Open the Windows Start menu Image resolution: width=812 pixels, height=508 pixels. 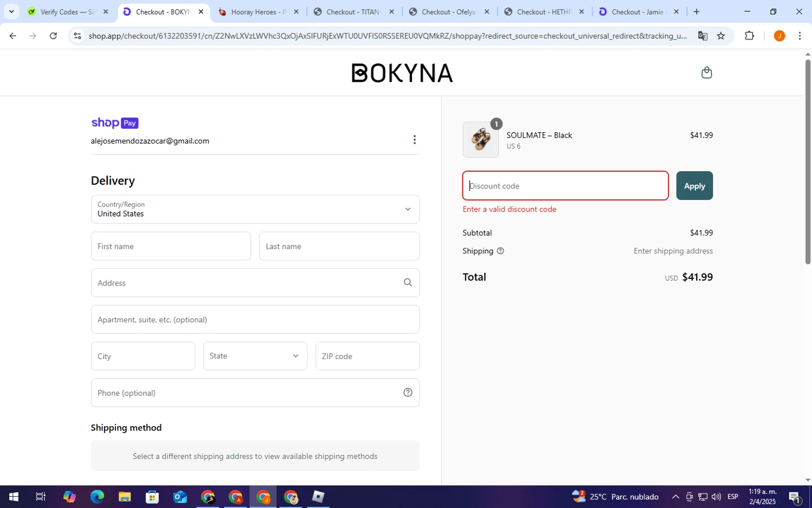pyautogui.click(x=14, y=497)
